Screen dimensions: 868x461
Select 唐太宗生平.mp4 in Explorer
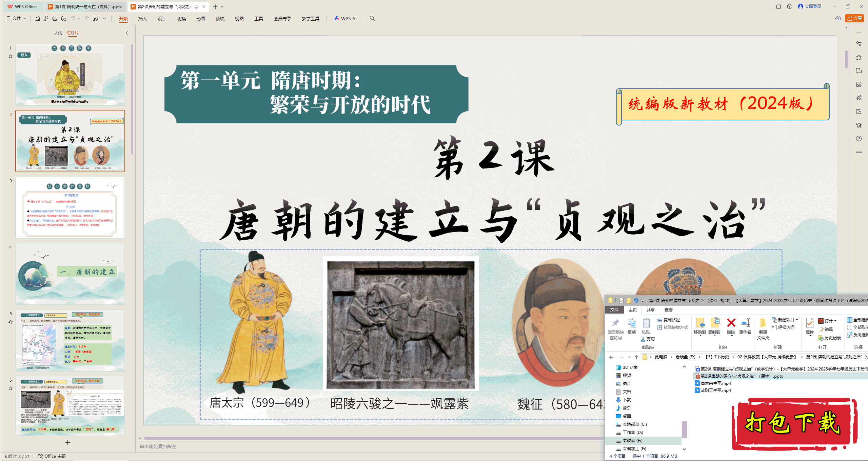point(713,383)
